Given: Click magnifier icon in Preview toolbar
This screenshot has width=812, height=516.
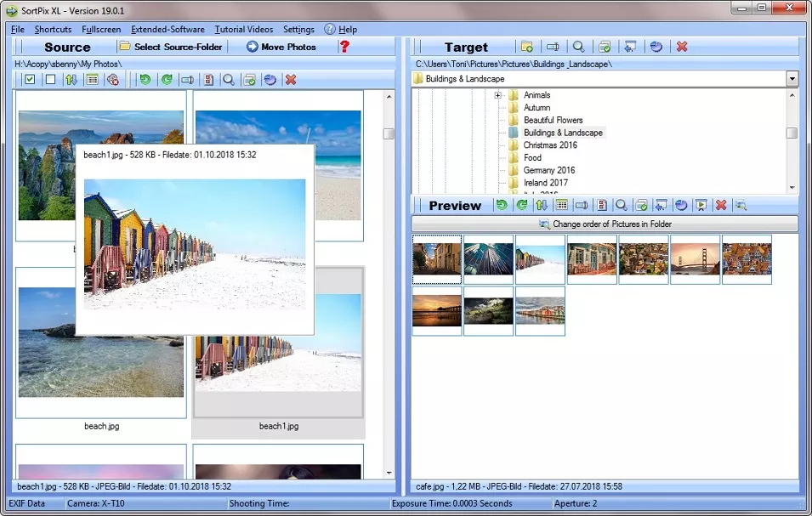Looking at the screenshot, I should pos(622,205).
